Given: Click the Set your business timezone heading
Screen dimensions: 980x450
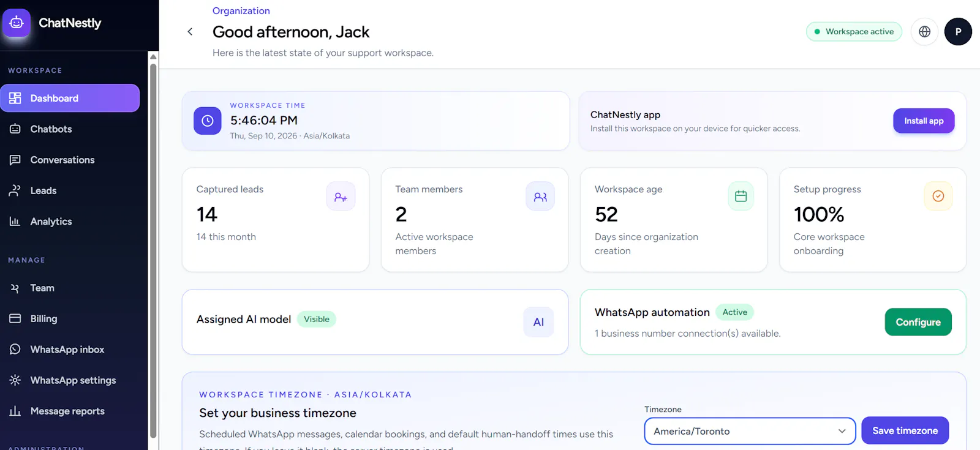Looking at the screenshot, I should pyautogui.click(x=277, y=413).
